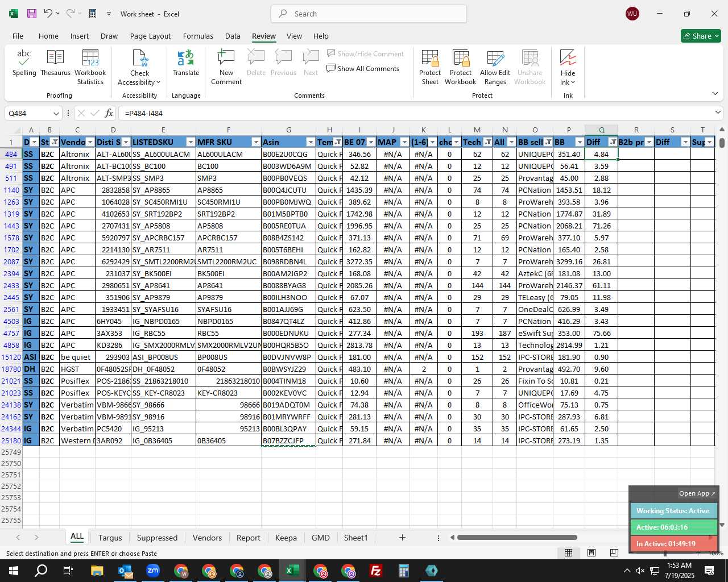Click the Show All Comments button
This screenshot has width=728, height=582.
point(363,69)
